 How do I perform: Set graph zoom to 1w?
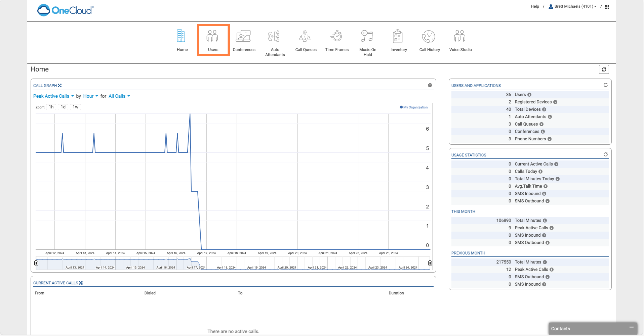pyautogui.click(x=75, y=107)
